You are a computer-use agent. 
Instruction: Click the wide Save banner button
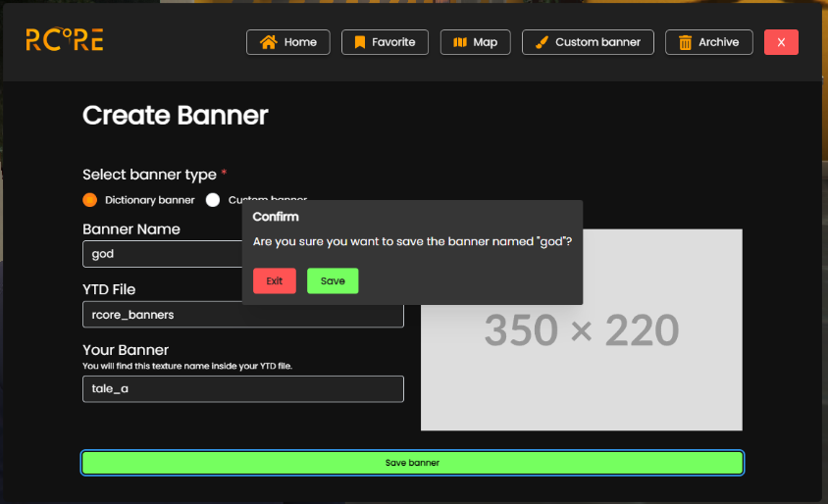point(412,463)
